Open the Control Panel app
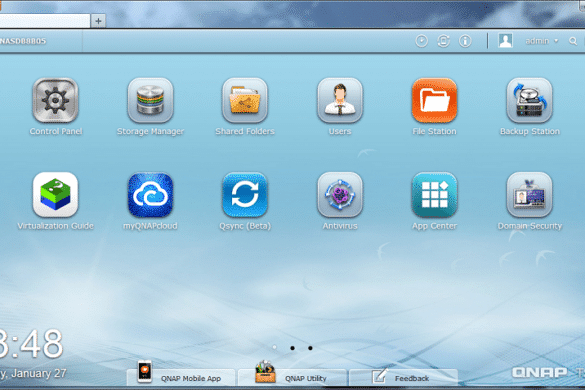 coord(55,100)
